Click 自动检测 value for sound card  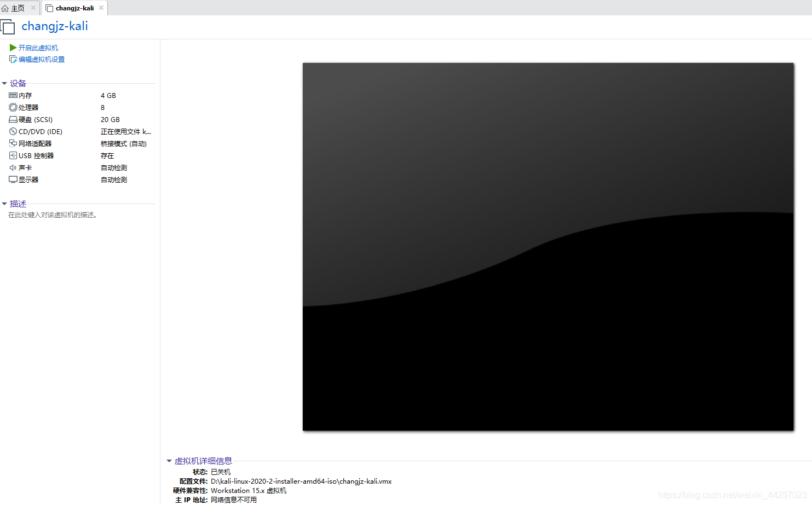tap(114, 167)
